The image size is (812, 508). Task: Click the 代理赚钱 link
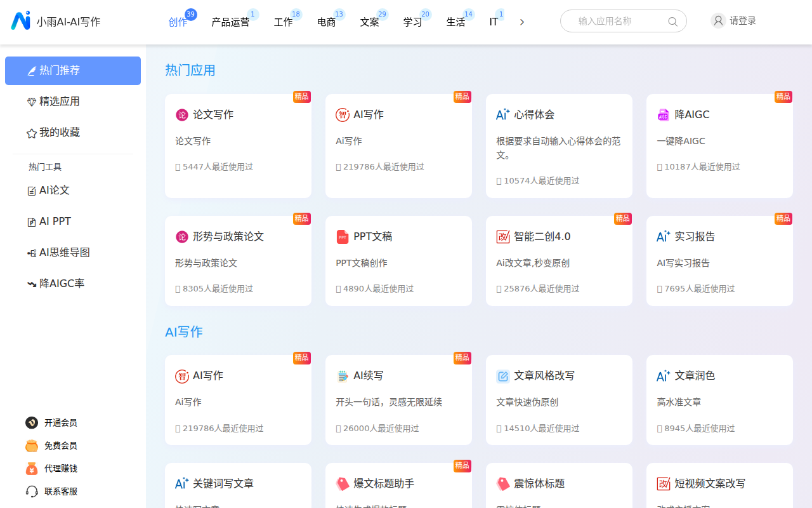pos(61,469)
